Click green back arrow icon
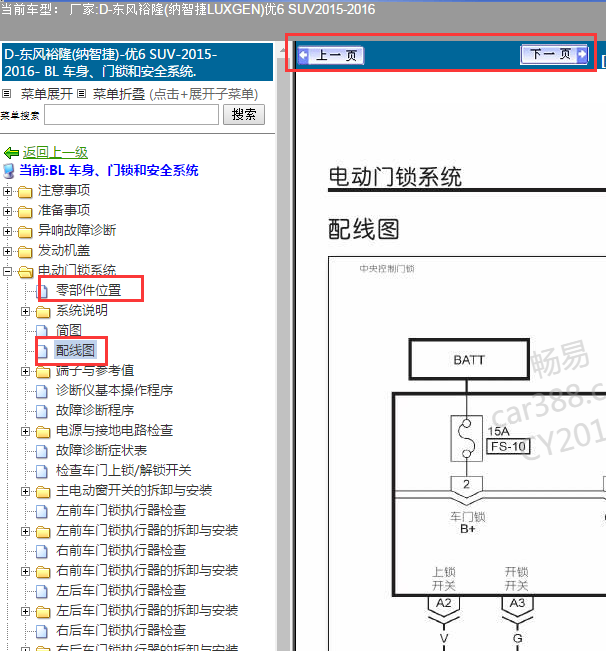The width and height of the screenshot is (606, 651). click(x=12, y=153)
